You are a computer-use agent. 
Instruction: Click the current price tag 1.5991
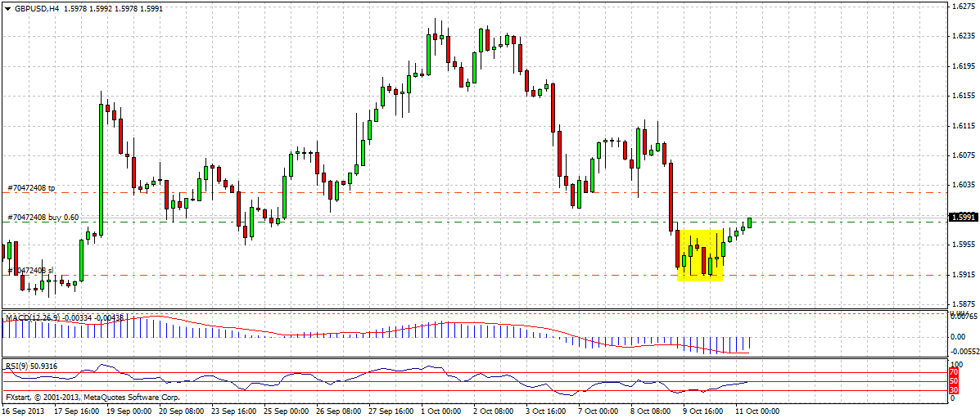(x=963, y=217)
